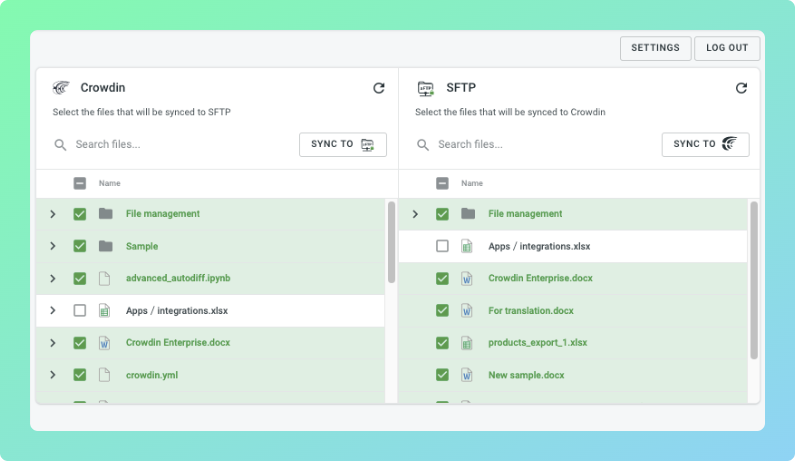This screenshot has height=461, width=795.
Task: Uncheck the Sample folder checkbox
Action: coord(80,246)
